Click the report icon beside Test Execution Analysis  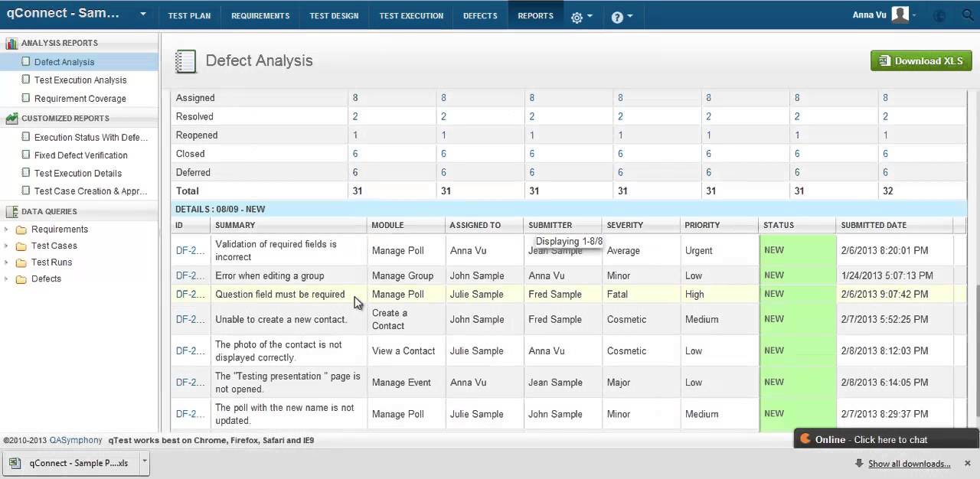click(26, 80)
